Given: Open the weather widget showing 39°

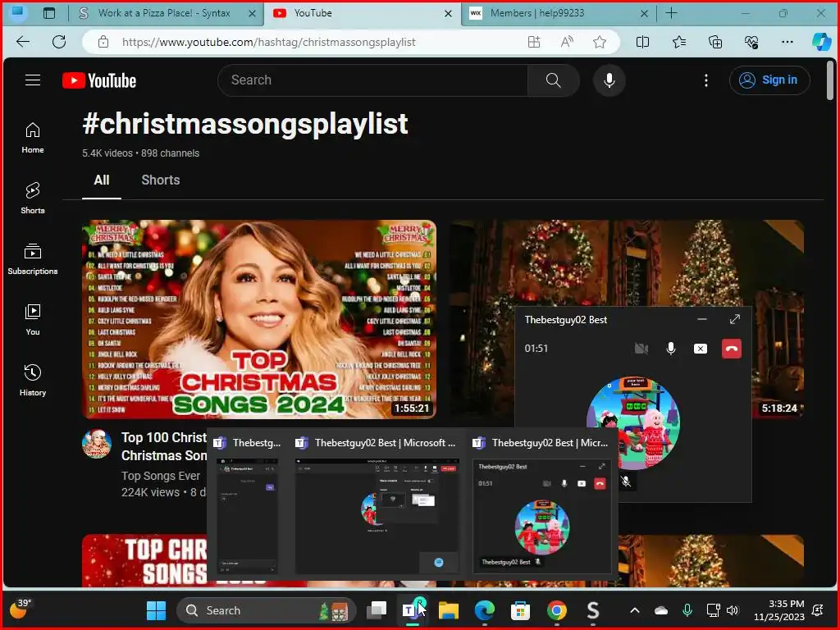Looking at the screenshot, I should (21, 609).
